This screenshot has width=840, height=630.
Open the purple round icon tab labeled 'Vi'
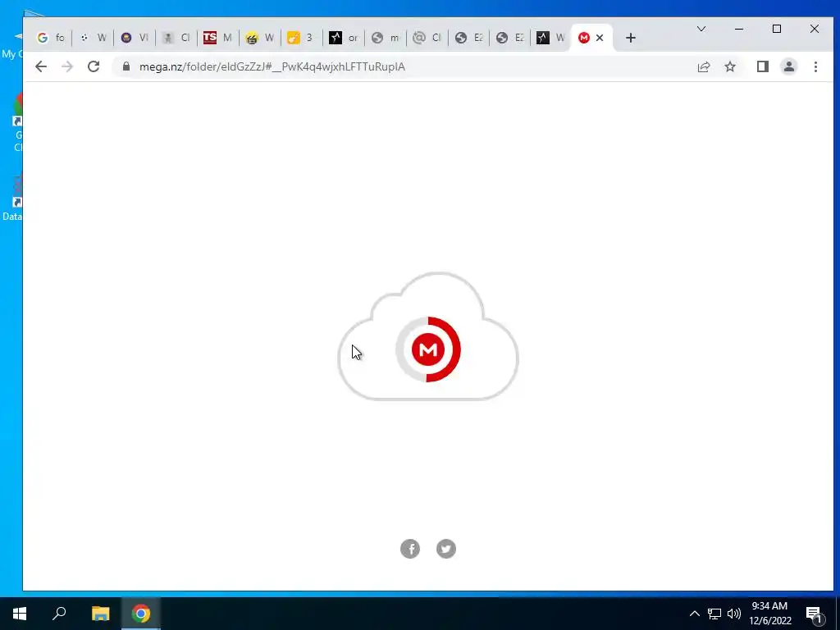[x=134, y=38]
